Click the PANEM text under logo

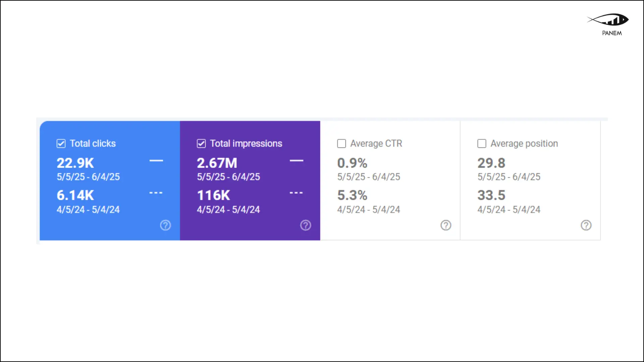pyautogui.click(x=612, y=33)
